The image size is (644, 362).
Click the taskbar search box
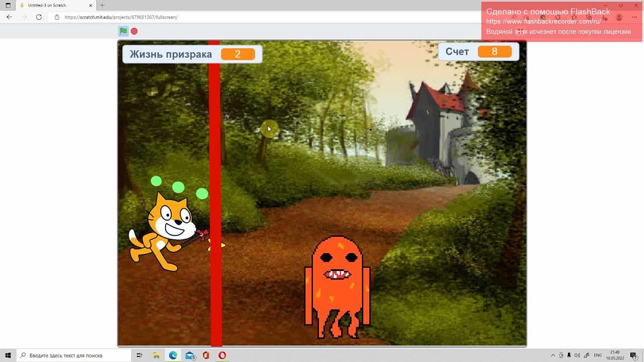click(74, 355)
